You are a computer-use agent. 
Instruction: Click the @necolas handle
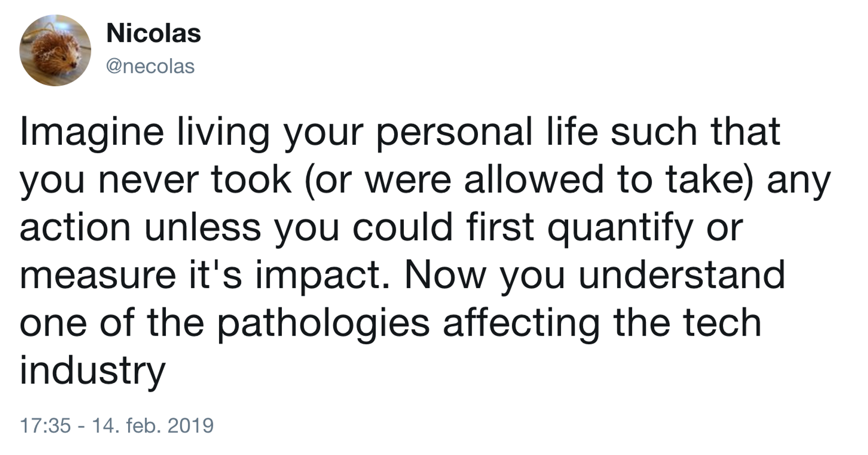click(x=150, y=66)
